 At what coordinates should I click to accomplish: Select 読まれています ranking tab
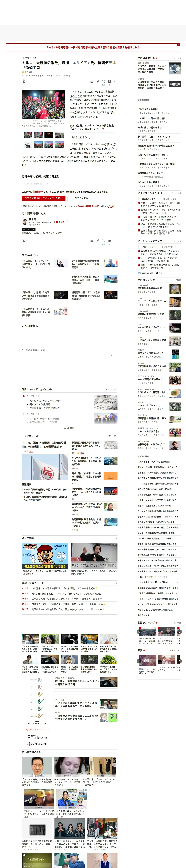tap(148, 199)
